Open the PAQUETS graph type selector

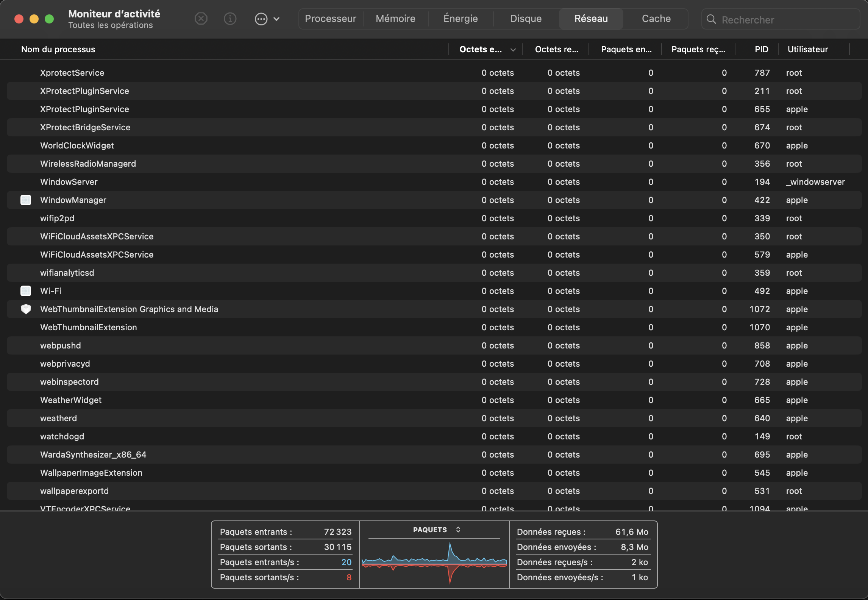tap(458, 530)
